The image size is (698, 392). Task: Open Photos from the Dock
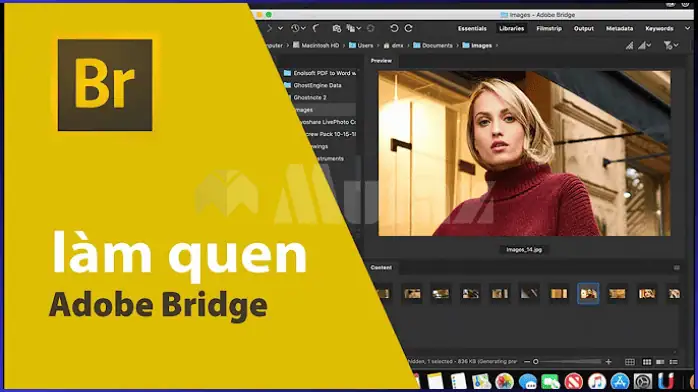click(504, 381)
